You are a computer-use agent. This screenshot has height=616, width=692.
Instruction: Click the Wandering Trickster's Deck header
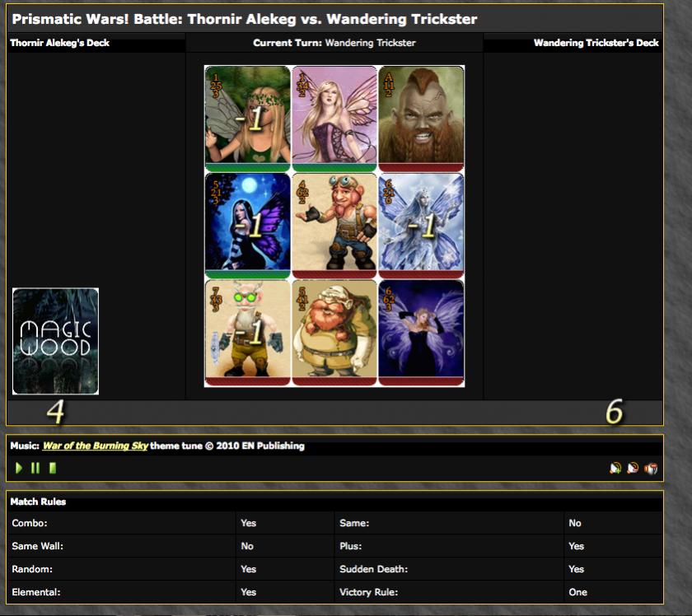(x=596, y=43)
